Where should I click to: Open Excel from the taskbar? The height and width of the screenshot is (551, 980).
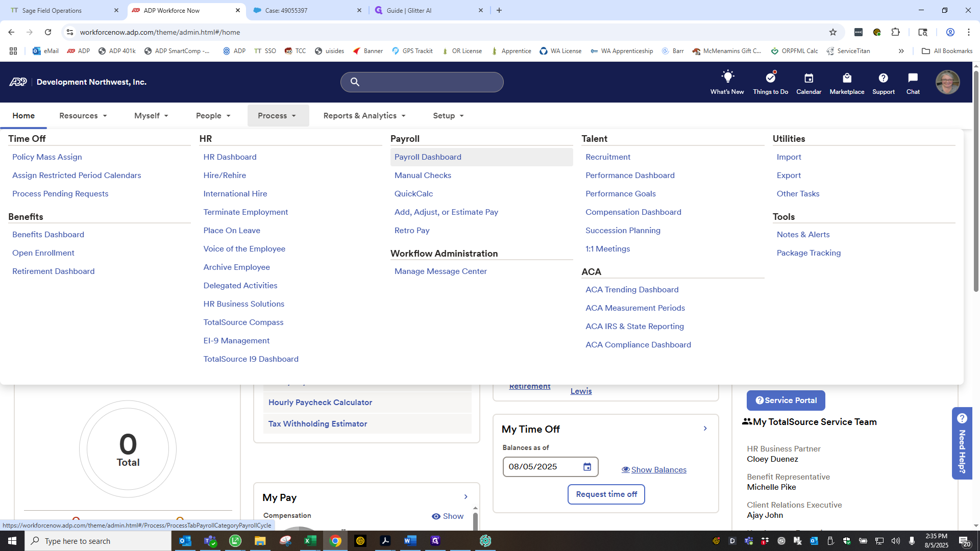[310, 541]
